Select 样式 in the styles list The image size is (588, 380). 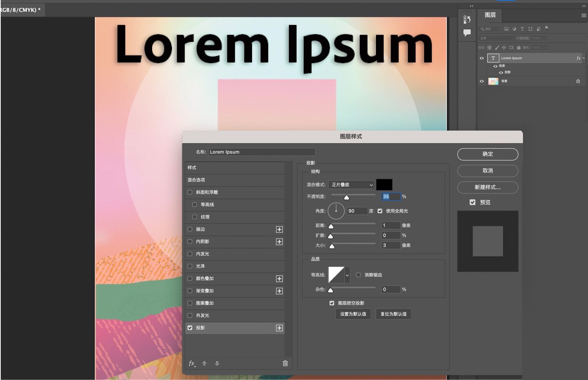coord(235,168)
